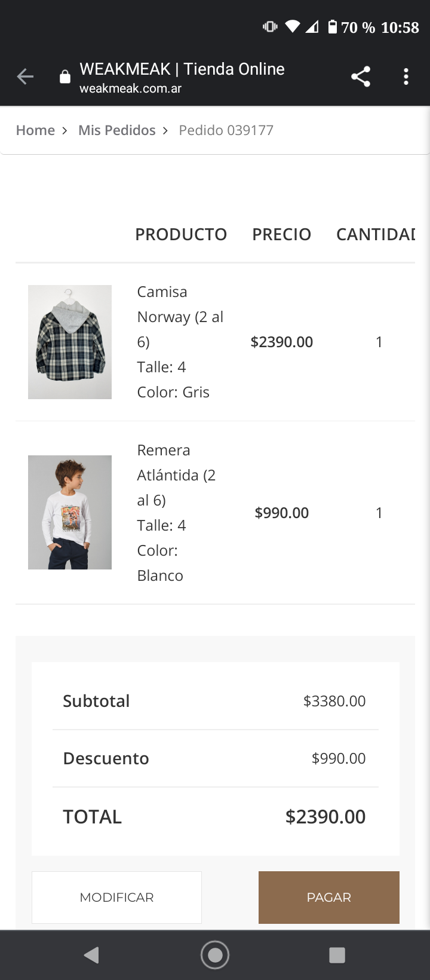Screen dimensions: 430x980
Task: Tap the Wi-Fi status icon
Action: point(293,27)
